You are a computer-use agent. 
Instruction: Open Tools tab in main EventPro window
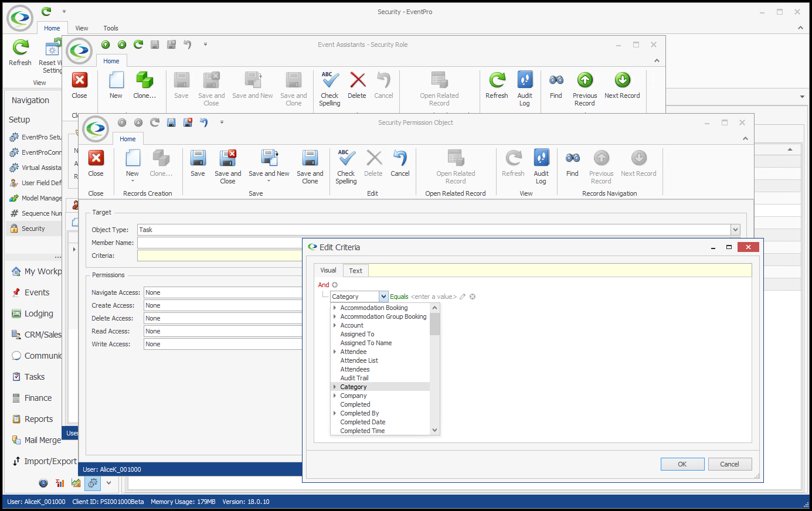[x=111, y=28]
